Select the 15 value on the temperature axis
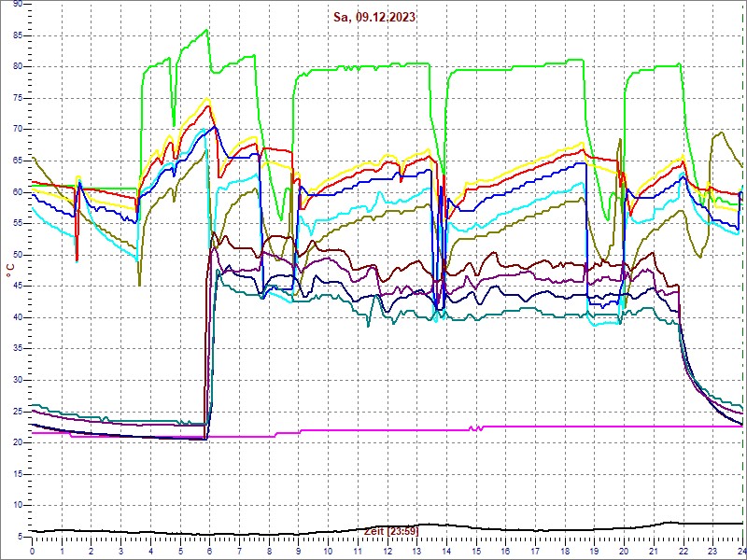 click(x=19, y=474)
